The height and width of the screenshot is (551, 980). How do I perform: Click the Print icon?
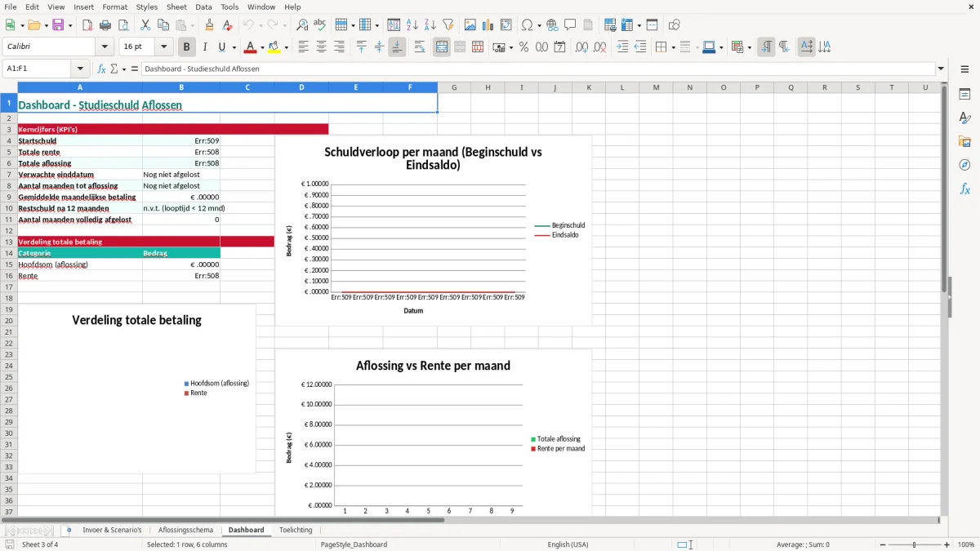pos(105,25)
